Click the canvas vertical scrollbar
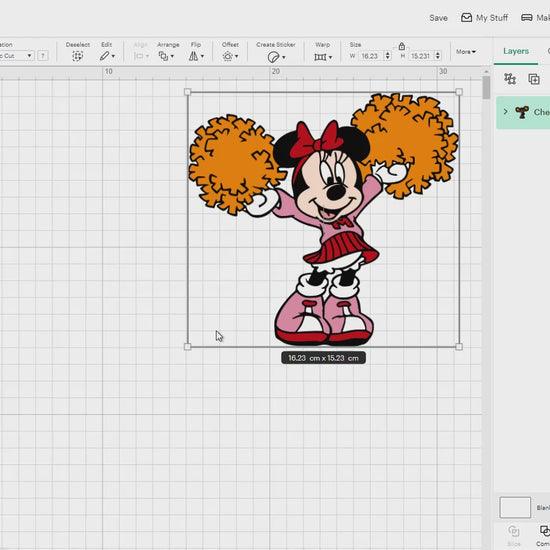This screenshot has width=550, height=550. tap(486, 88)
